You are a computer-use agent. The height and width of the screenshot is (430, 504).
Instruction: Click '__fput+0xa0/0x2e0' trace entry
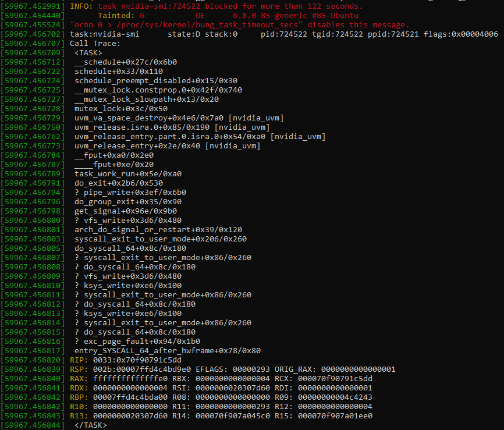[114, 155]
